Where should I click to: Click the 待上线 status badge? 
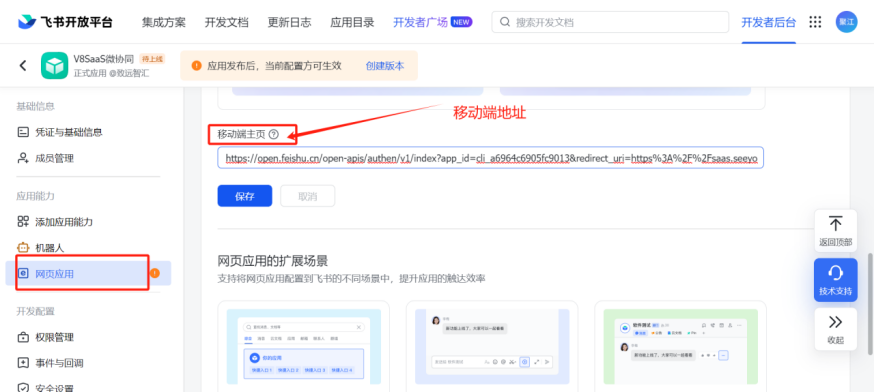(x=152, y=59)
